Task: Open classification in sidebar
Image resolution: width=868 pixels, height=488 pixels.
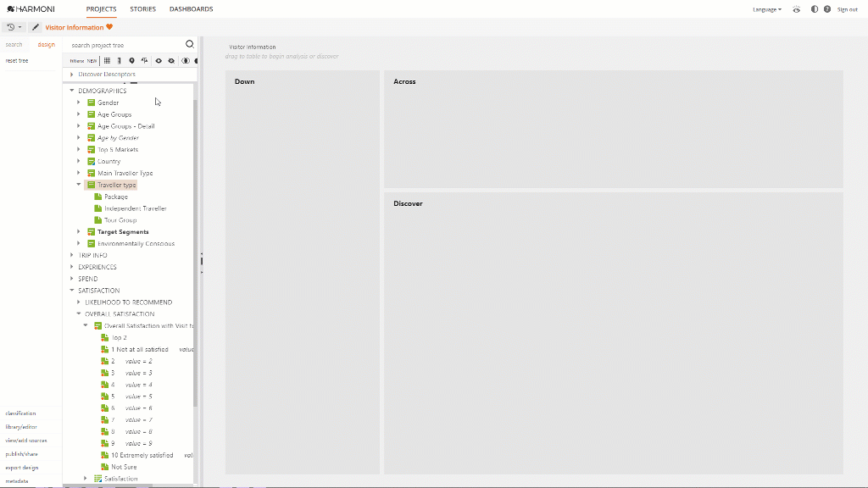Action: click(x=20, y=413)
